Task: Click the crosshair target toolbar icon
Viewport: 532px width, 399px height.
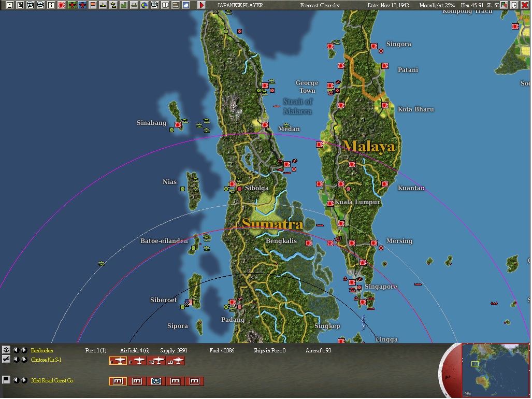Action: coord(155,5)
